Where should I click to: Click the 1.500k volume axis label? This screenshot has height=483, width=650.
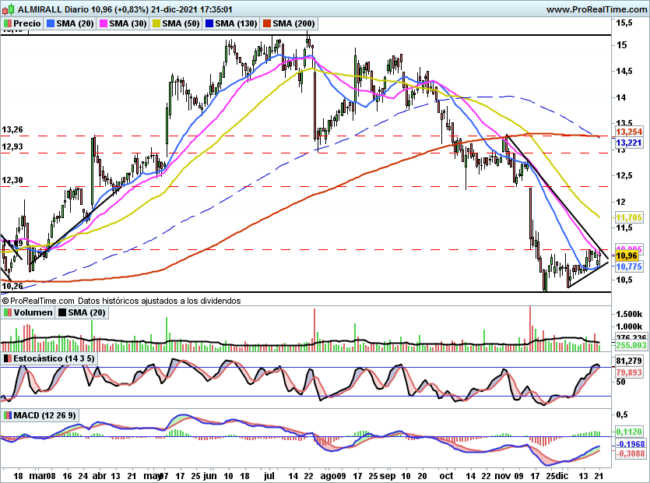coord(628,314)
